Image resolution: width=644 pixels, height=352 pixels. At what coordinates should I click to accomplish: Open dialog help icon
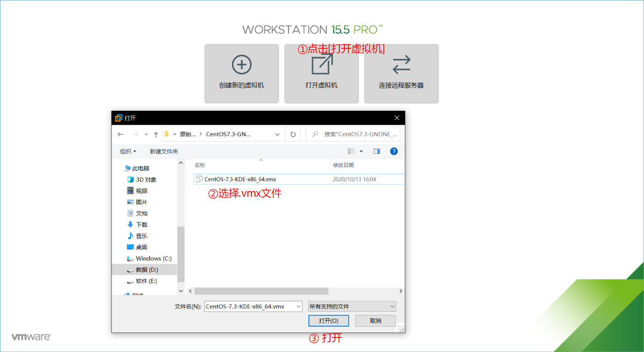tap(394, 151)
